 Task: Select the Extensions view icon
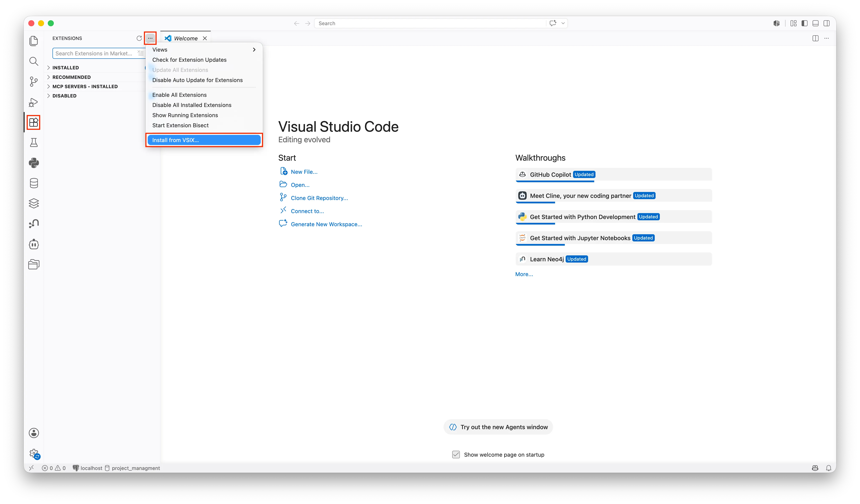(x=34, y=122)
